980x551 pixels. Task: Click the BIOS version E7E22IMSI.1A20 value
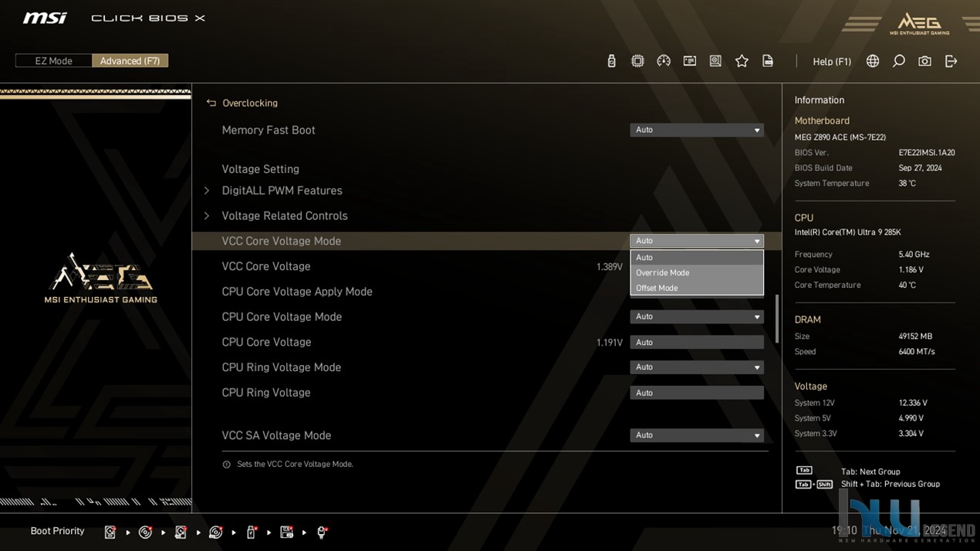[x=927, y=153]
